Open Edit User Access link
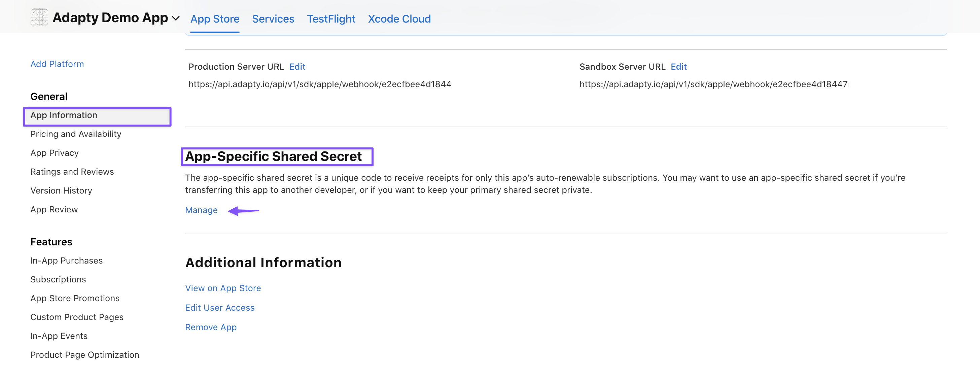Screen dimensions: 980x379 (x=219, y=307)
